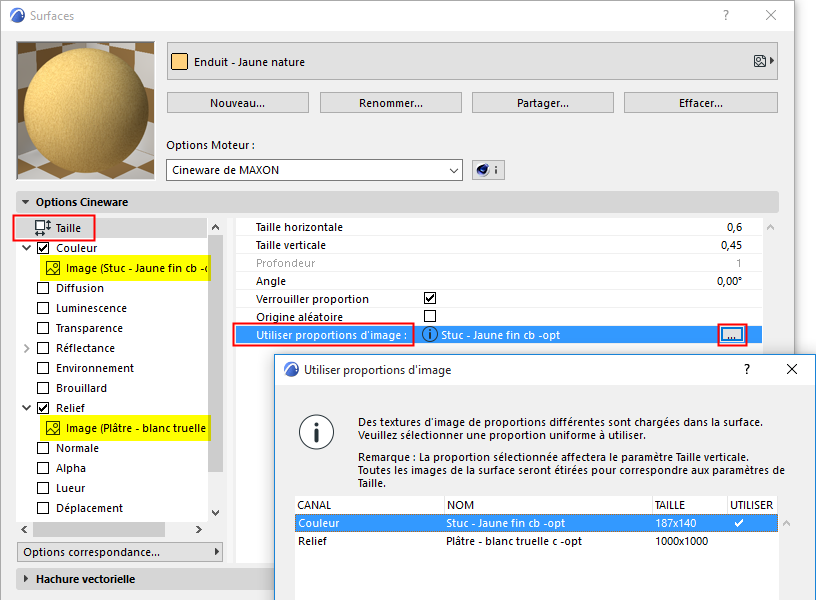Select image icon of Plâtre - blanc truelle
The height and width of the screenshot is (600, 816).
53,428
